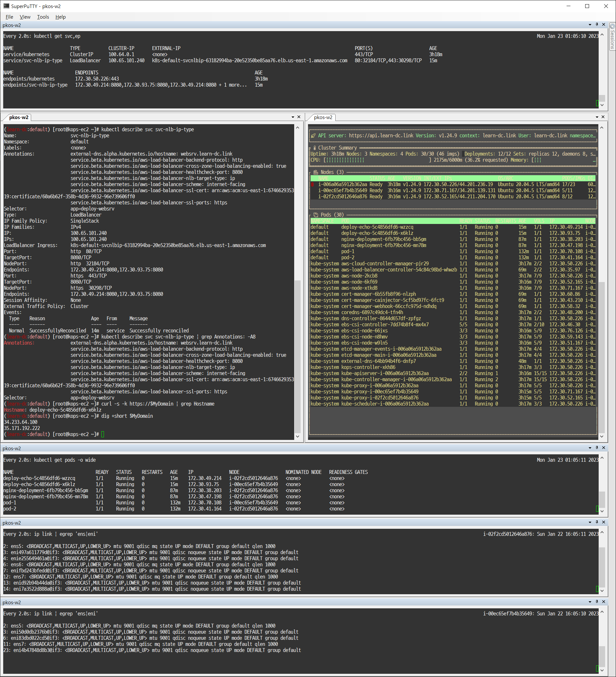The image size is (616, 677).
Task: Open the Tools menu
Action: [43, 17]
